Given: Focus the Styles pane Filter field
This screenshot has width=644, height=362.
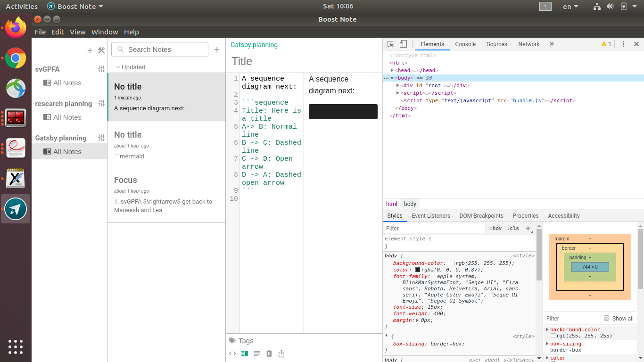Looking at the screenshot, I should click(x=434, y=228).
